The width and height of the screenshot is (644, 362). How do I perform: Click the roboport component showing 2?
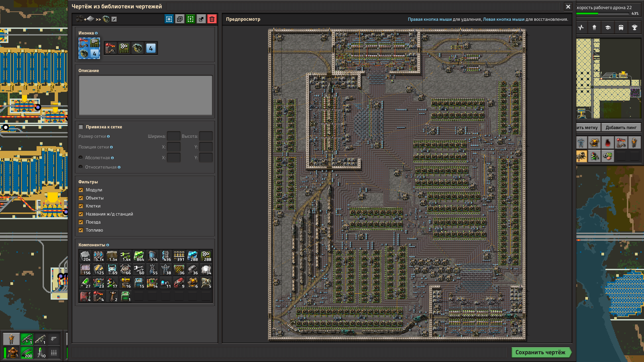(x=112, y=296)
